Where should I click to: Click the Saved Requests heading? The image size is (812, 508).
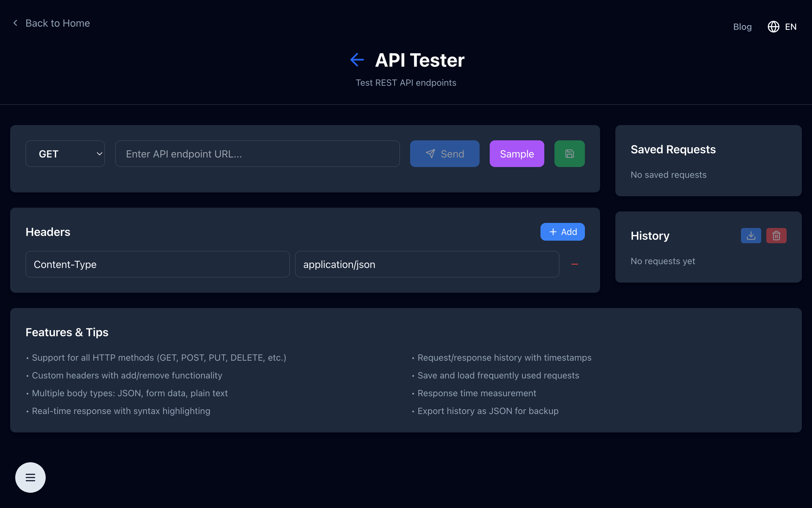click(x=673, y=150)
